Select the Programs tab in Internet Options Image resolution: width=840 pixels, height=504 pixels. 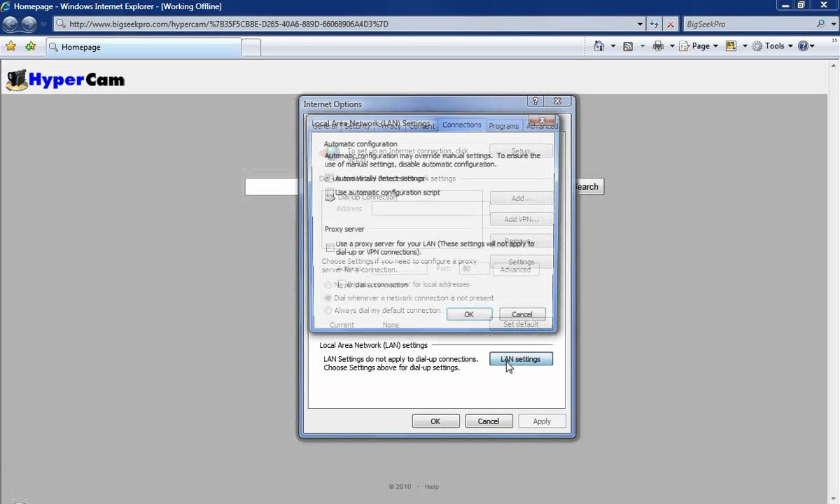click(503, 126)
